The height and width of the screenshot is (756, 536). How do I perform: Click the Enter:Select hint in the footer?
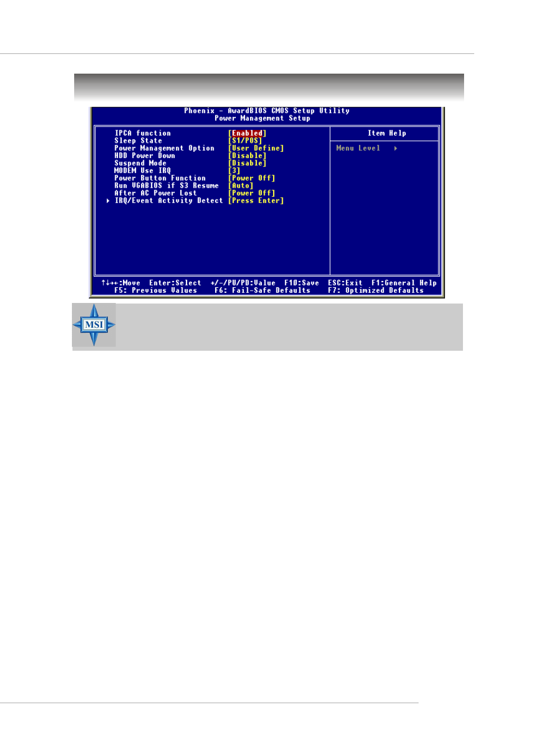(x=175, y=283)
